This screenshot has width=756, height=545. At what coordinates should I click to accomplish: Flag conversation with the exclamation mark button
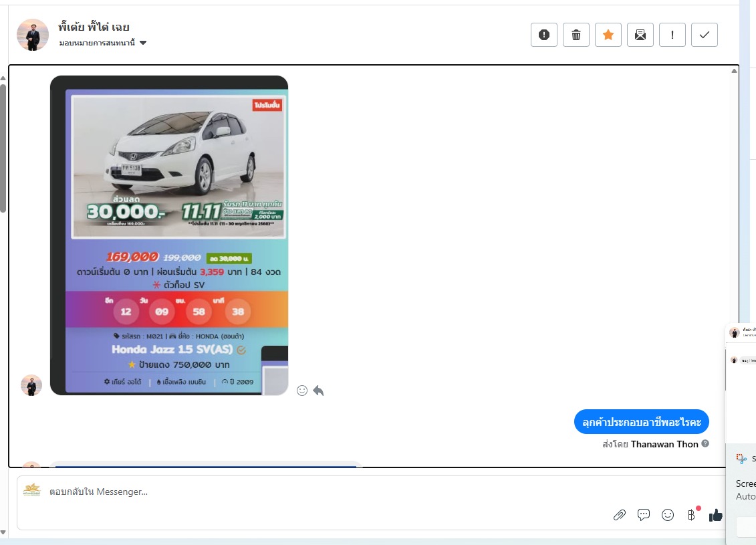pyautogui.click(x=672, y=35)
